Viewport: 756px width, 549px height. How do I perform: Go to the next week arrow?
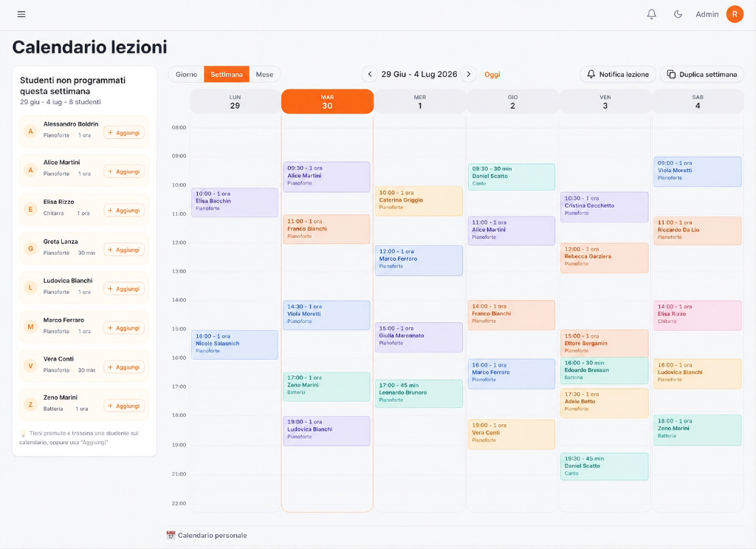click(x=469, y=75)
